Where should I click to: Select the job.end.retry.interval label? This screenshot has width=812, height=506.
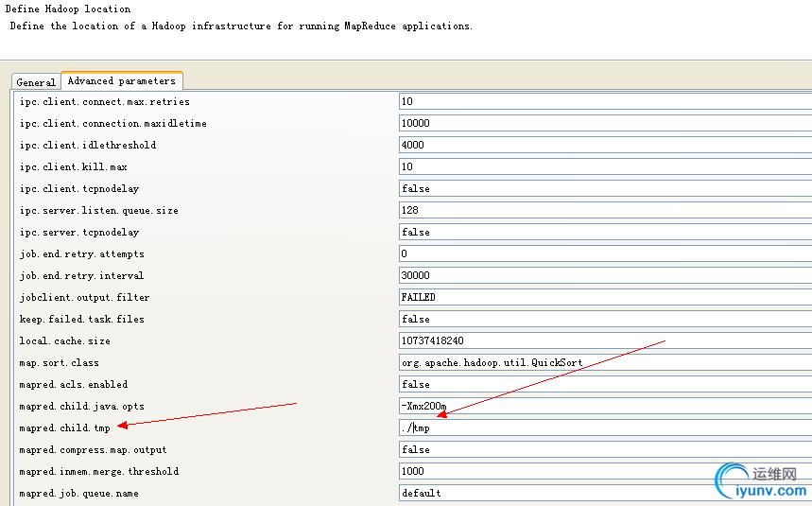81,276
